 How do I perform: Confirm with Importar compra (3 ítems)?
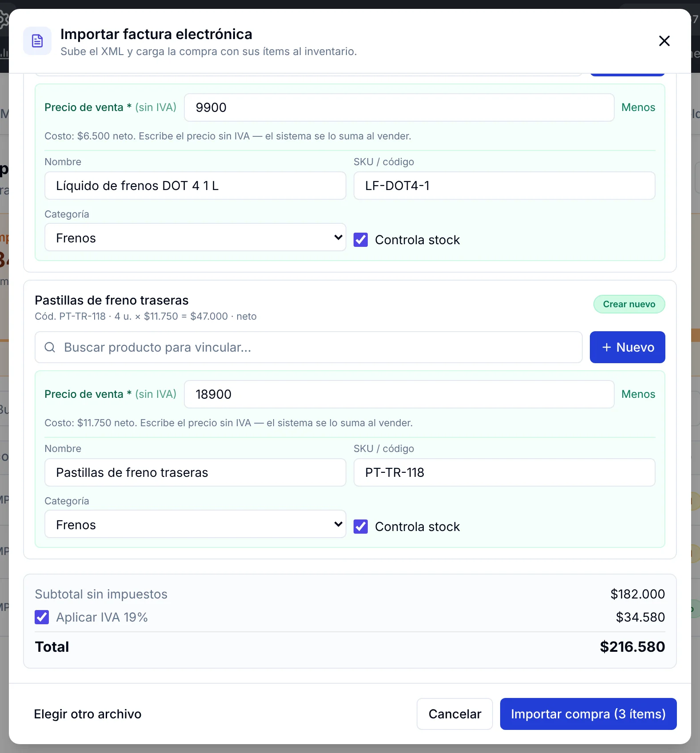point(589,714)
